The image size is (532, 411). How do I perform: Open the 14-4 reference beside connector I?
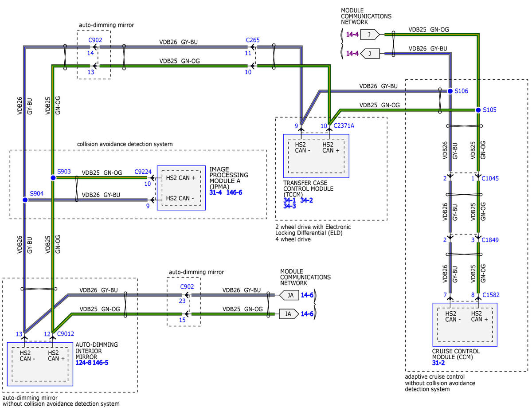(352, 34)
